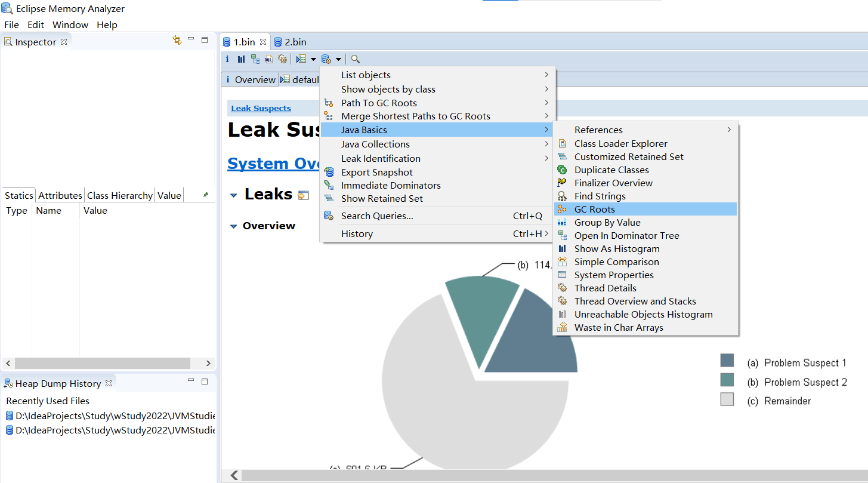Click the heap dump overview info icon
868x483 pixels.
click(227, 59)
